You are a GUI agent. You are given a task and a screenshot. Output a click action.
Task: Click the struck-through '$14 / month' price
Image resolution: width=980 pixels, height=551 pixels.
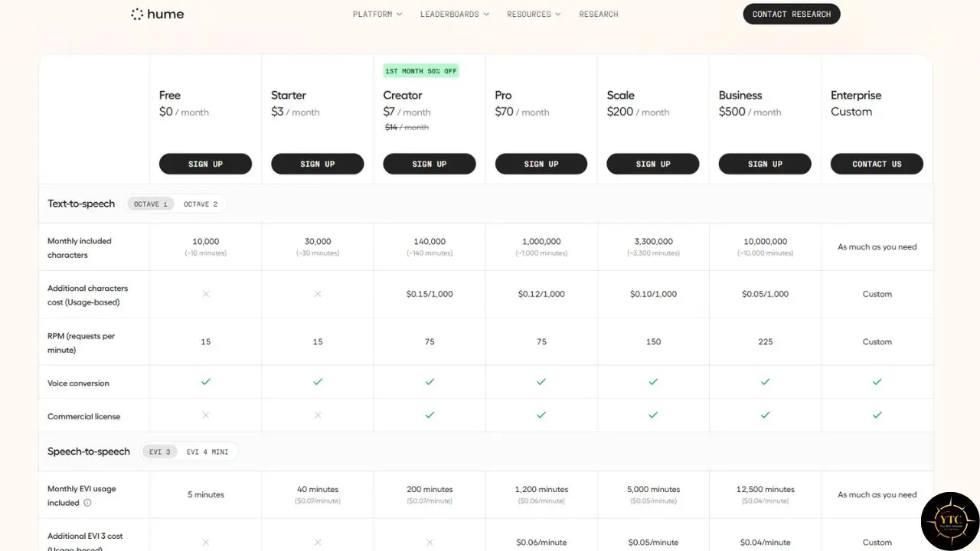tap(407, 128)
